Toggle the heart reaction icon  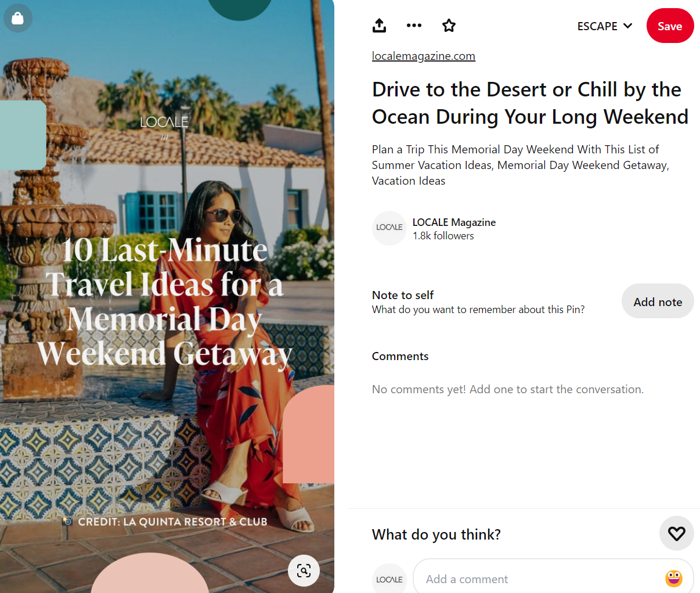click(x=676, y=533)
